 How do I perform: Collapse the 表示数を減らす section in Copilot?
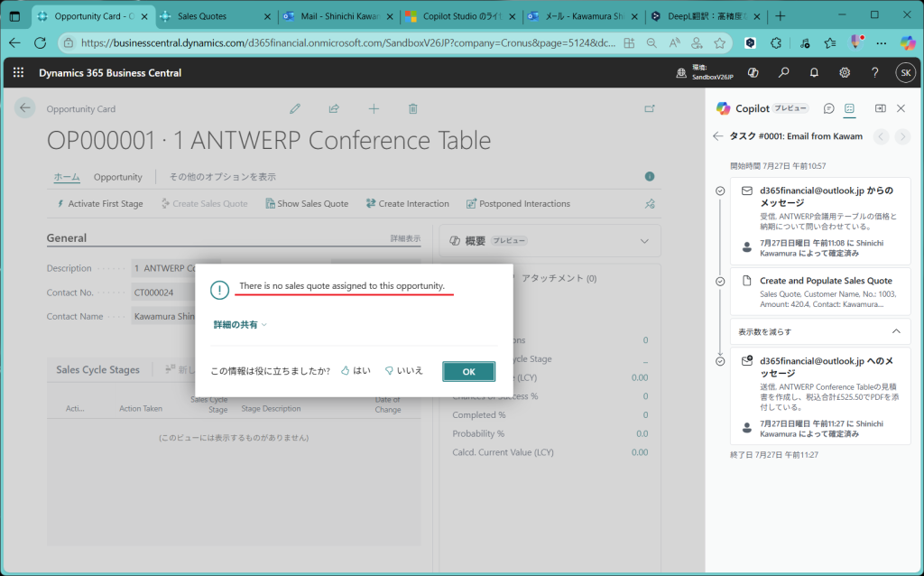click(820, 332)
